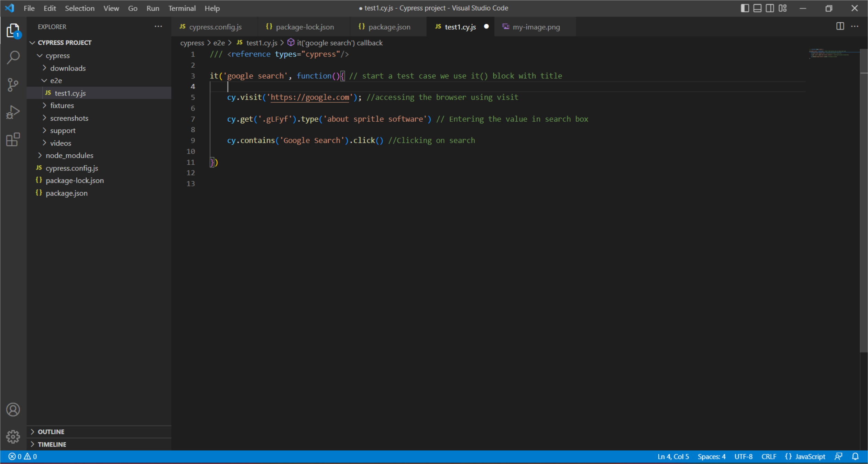The image size is (868, 464).
Task: Toggle secondary side bar layout icon
Action: [770, 8]
